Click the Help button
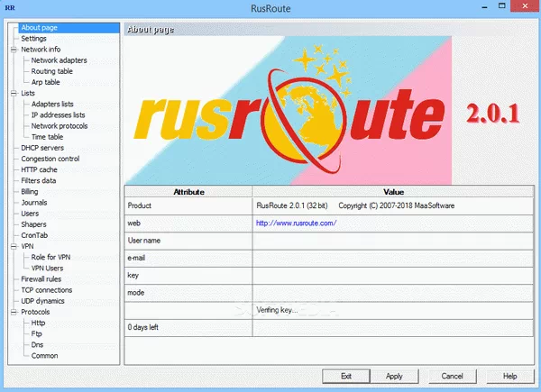The height and width of the screenshot is (392, 541). pyautogui.click(x=510, y=376)
